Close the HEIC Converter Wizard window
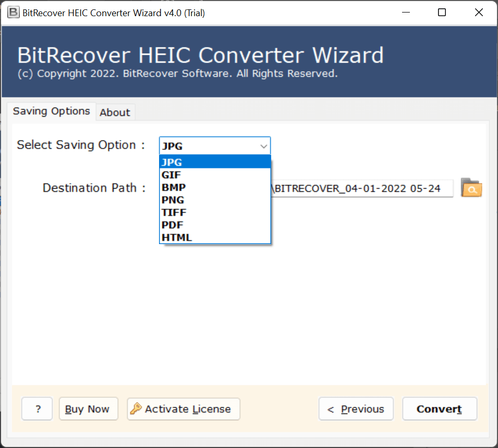The image size is (498, 448). (479, 13)
